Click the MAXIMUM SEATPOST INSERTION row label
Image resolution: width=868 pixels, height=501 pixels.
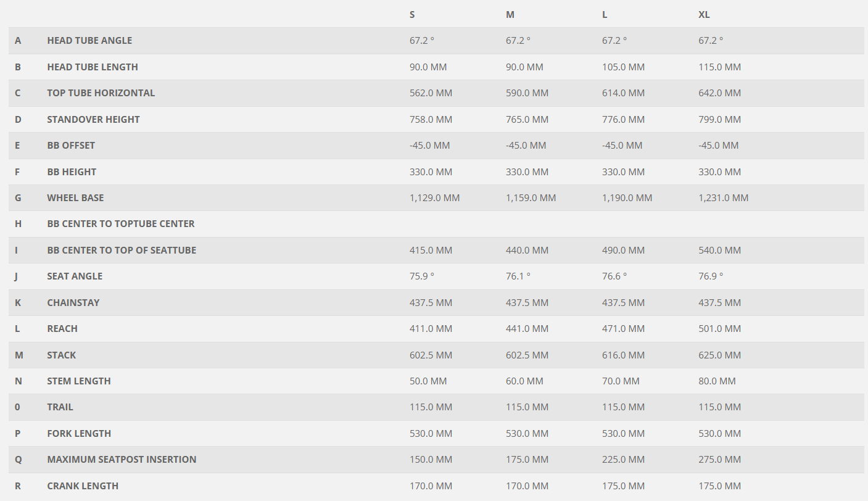[x=122, y=460]
